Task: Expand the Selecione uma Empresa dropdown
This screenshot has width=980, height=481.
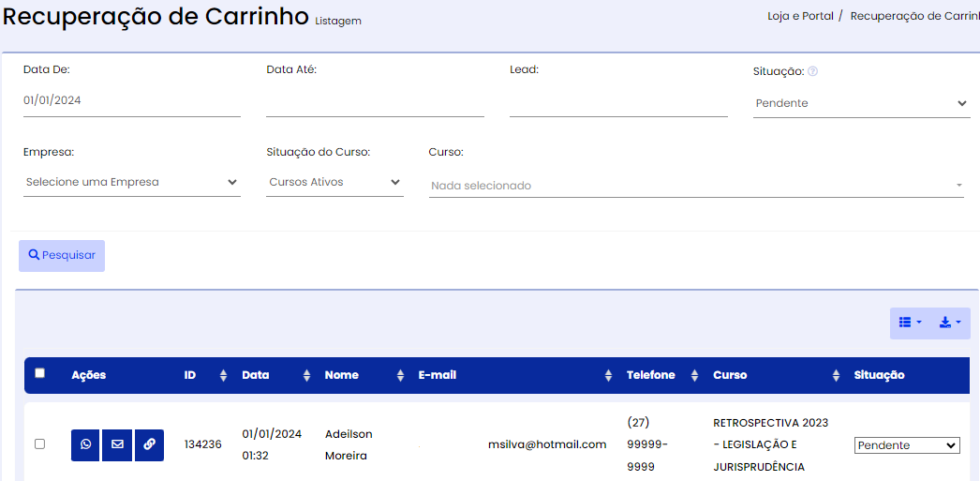Action: click(132, 182)
